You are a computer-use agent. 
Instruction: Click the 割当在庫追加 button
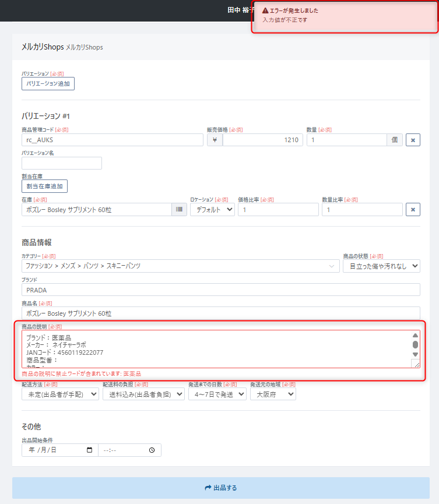click(x=44, y=186)
